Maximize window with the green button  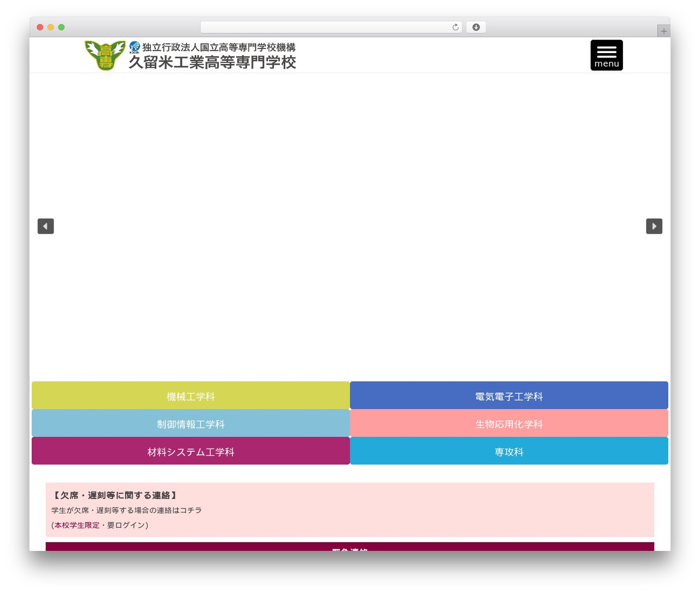click(x=61, y=27)
